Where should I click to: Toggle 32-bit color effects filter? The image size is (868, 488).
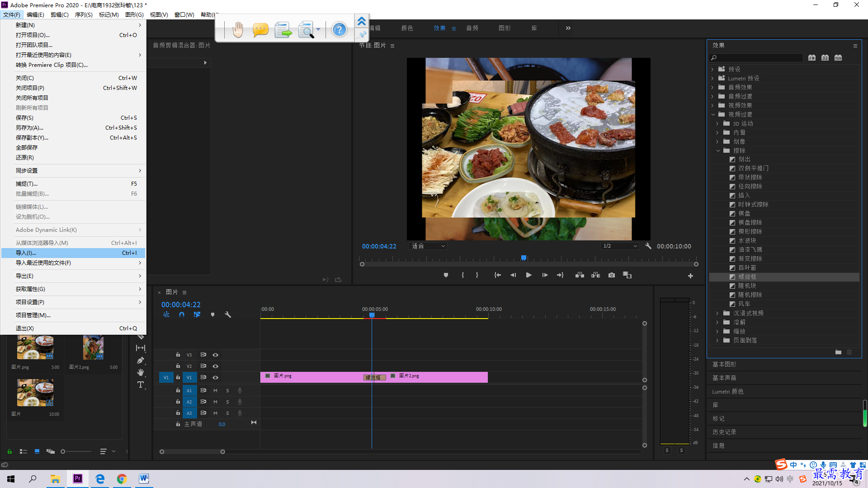click(x=825, y=58)
